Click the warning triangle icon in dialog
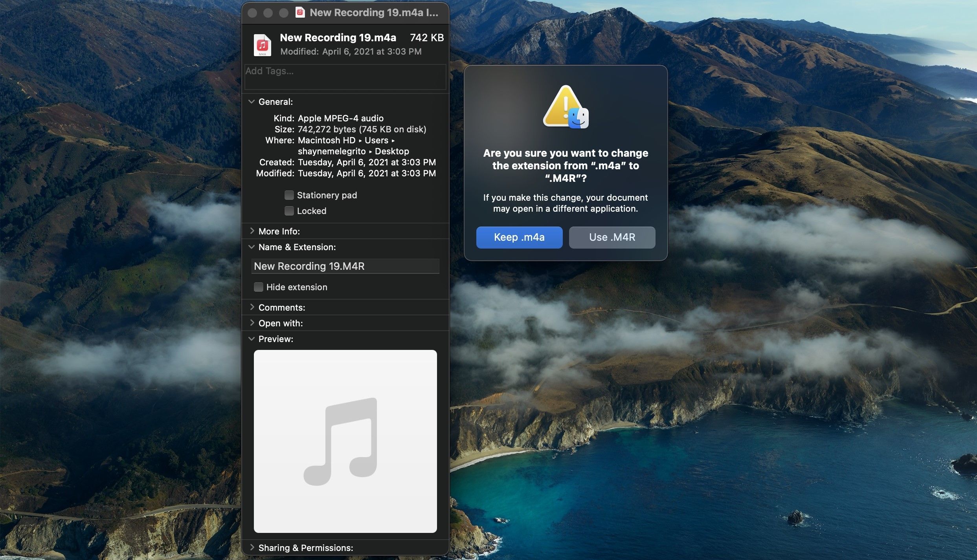 562,105
